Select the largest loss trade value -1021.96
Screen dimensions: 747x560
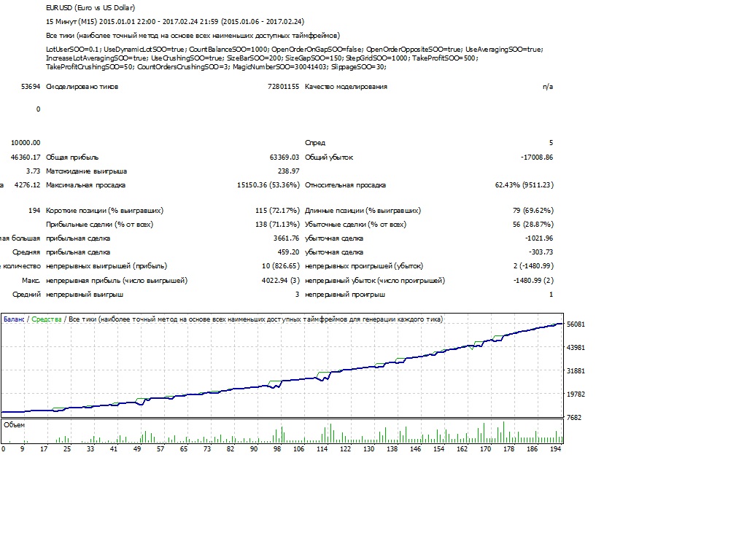[x=539, y=238]
